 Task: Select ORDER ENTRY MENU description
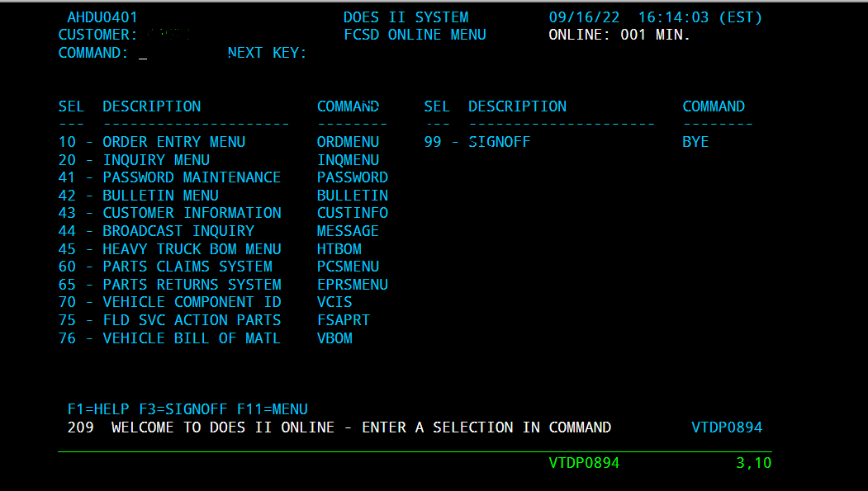173,142
